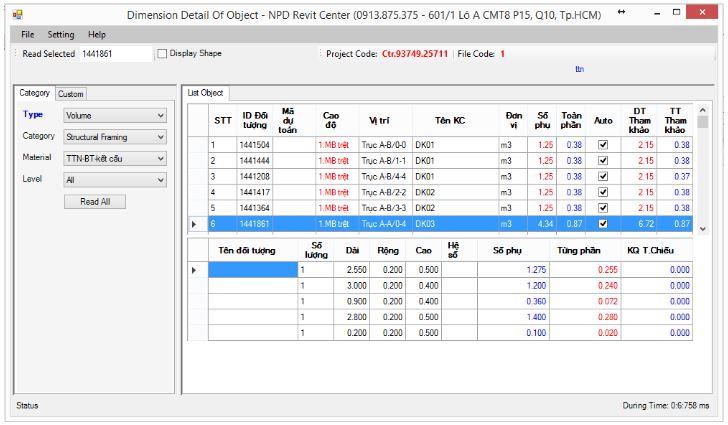Click the row selector arrow of row 6
The height and width of the screenshot is (425, 728).
(194, 224)
